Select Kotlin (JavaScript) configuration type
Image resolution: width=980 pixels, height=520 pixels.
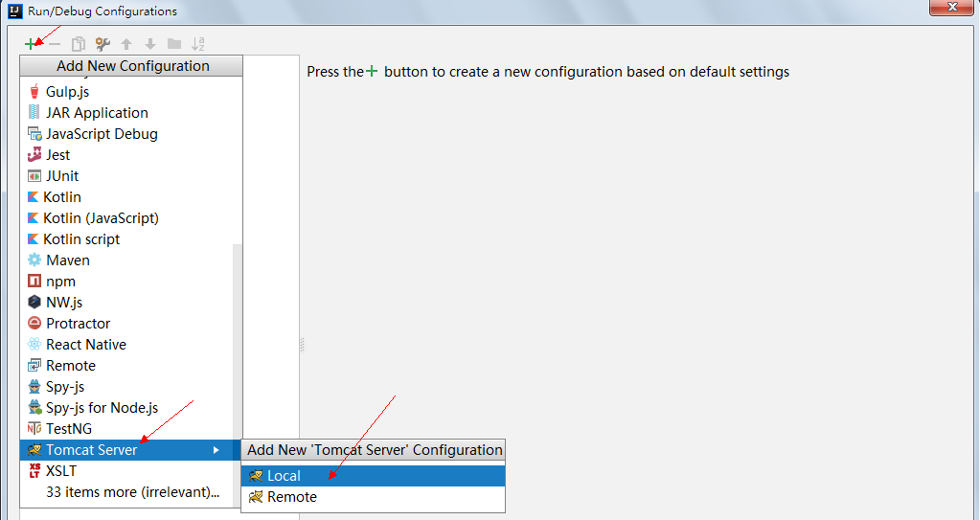click(x=131, y=218)
